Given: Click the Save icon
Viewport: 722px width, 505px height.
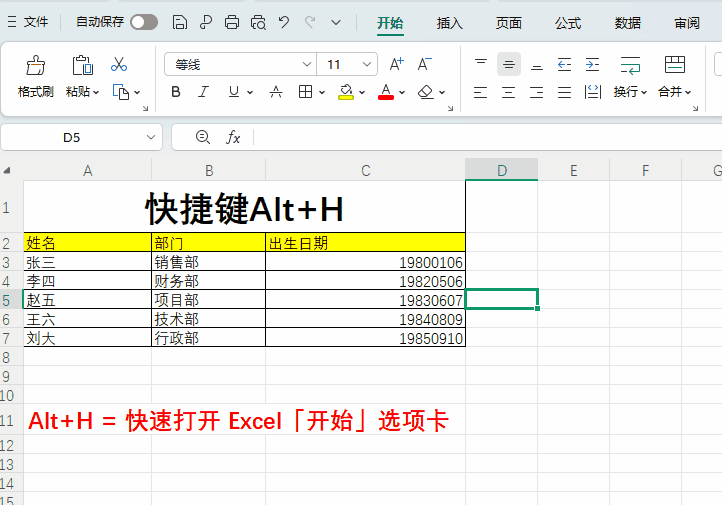Looking at the screenshot, I should 180,22.
